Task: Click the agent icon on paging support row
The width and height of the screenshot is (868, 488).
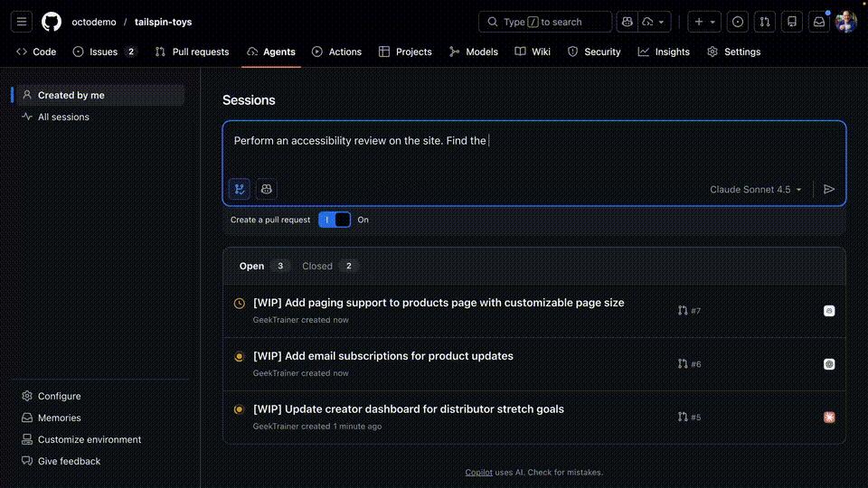Action: point(829,311)
